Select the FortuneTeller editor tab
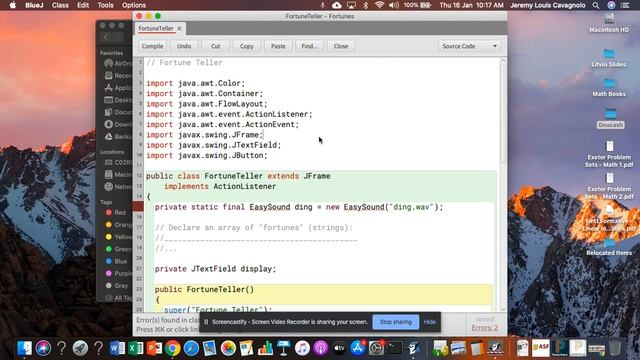The image size is (640, 360). (156, 29)
